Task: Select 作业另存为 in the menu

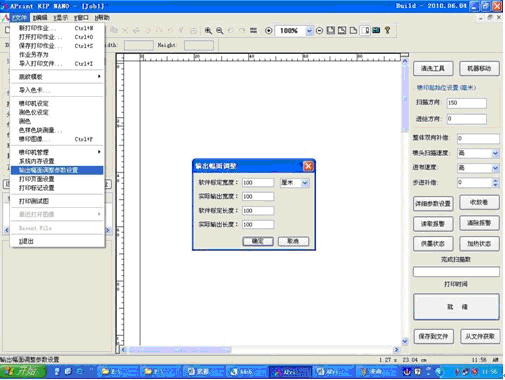Action: click(x=57, y=55)
